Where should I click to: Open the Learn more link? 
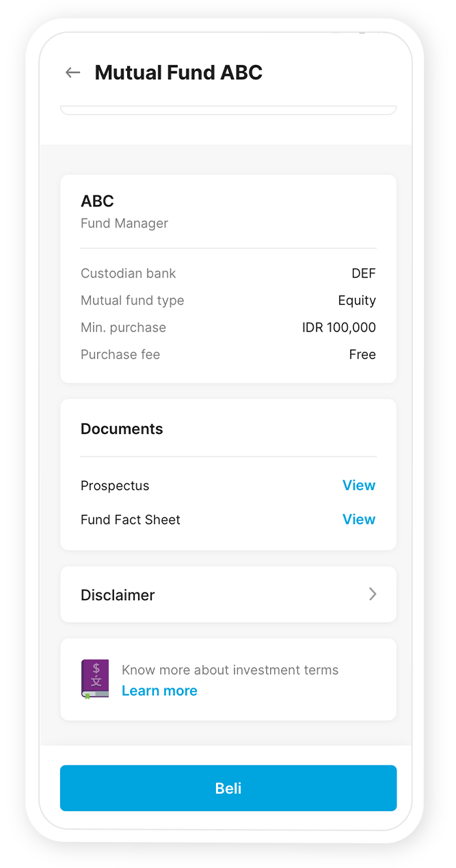tap(159, 691)
